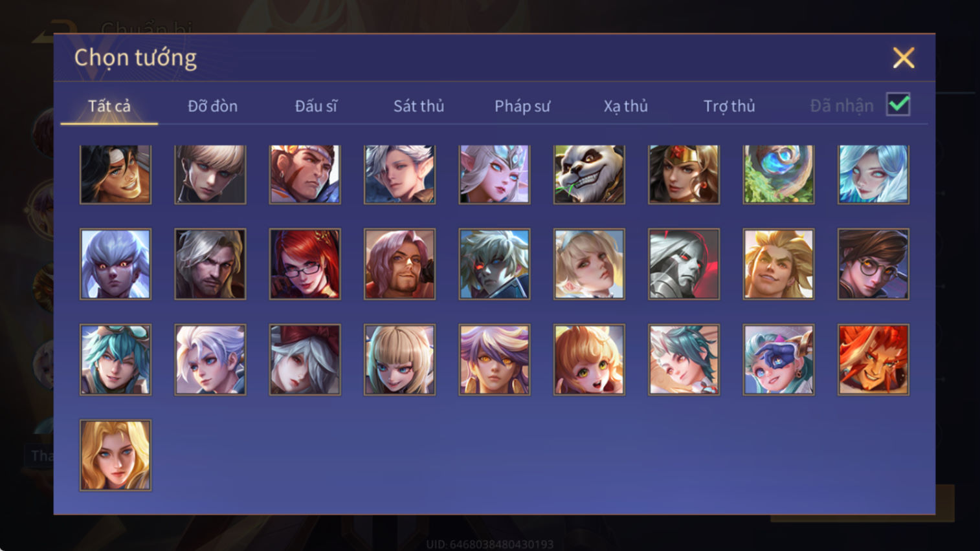980x551 pixels.
Task: Show the Sát thủ heroes tab
Action: pos(419,106)
